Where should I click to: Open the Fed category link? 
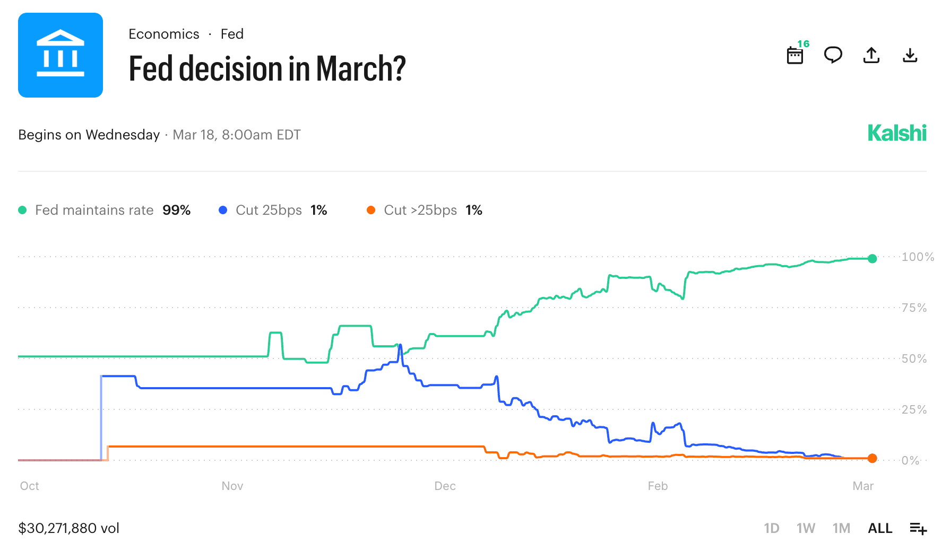click(x=232, y=34)
